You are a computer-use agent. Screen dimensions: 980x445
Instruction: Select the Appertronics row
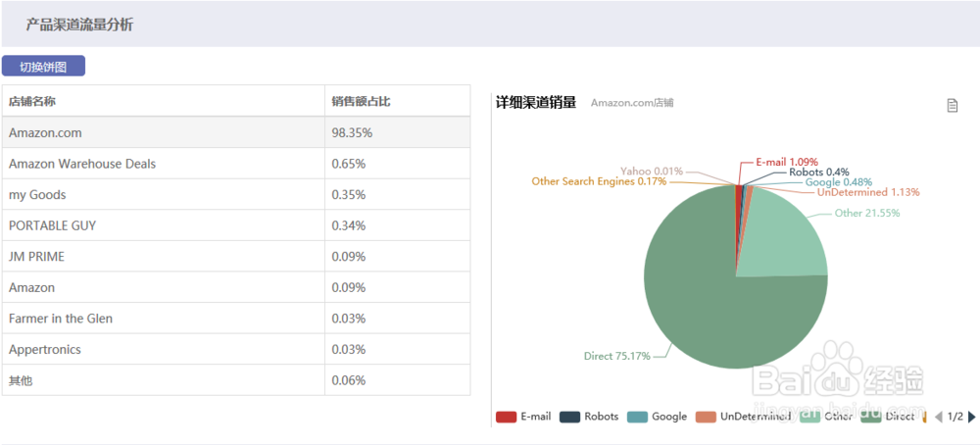point(236,349)
